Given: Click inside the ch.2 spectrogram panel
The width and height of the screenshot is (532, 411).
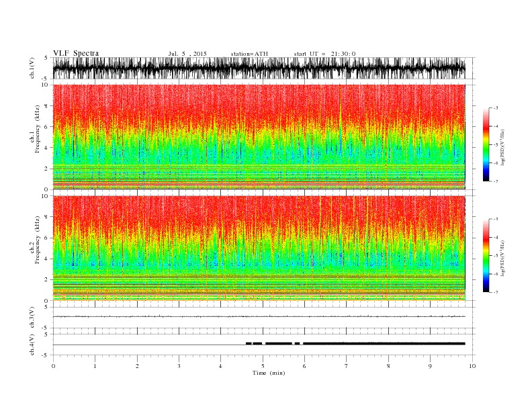Looking at the screenshot, I should [259, 248].
